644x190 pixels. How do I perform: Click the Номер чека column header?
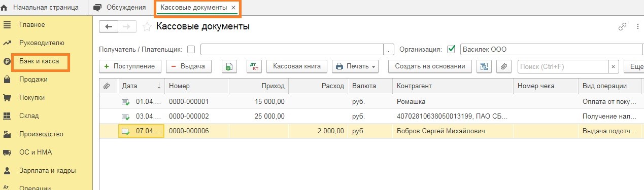[x=546, y=86]
